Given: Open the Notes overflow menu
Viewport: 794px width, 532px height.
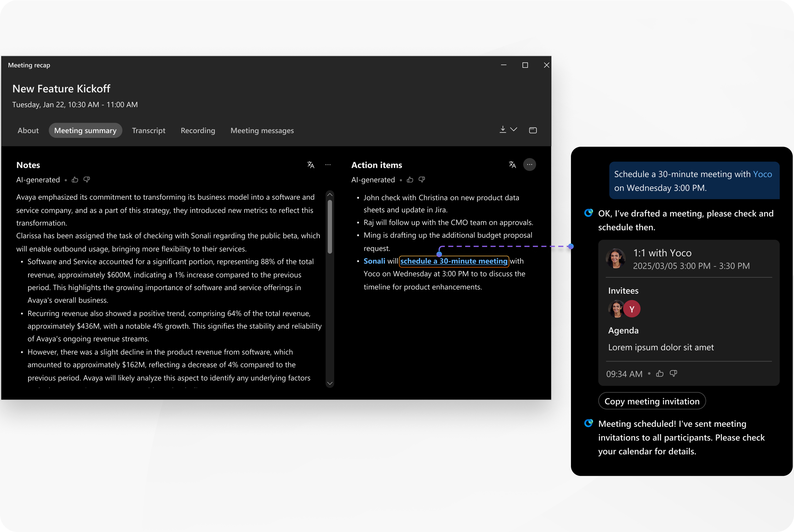Looking at the screenshot, I should [x=328, y=165].
